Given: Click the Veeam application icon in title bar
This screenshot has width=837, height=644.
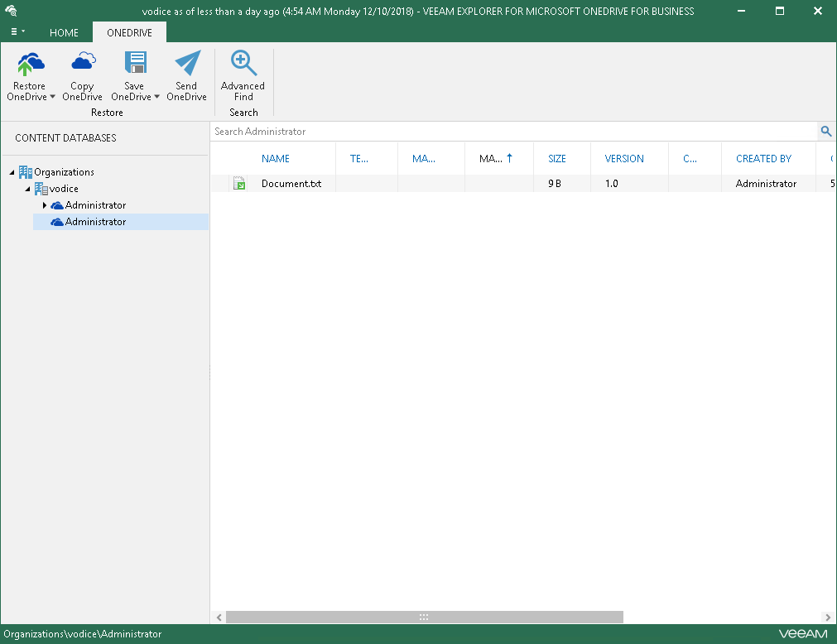Looking at the screenshot, I should (x=11, y=11).
